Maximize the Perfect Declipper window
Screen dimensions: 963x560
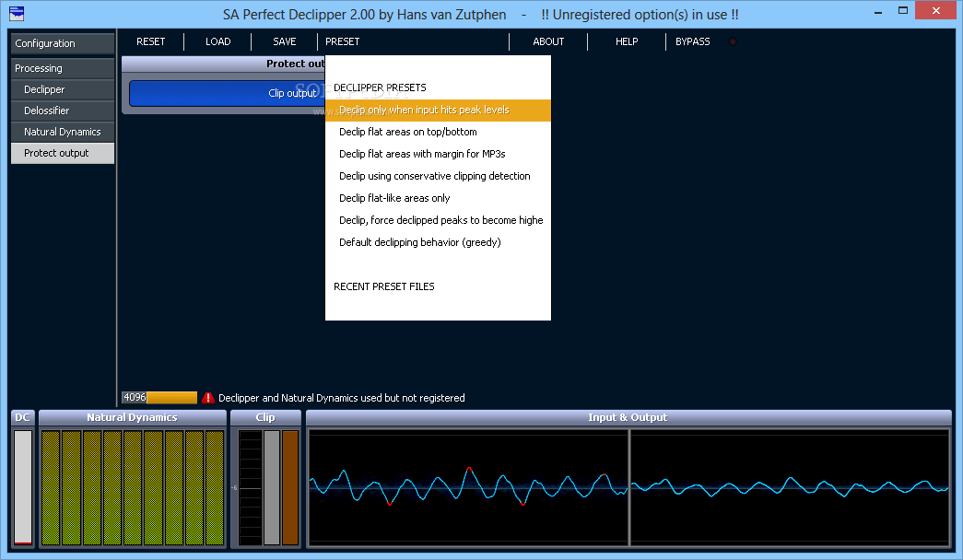903,11
